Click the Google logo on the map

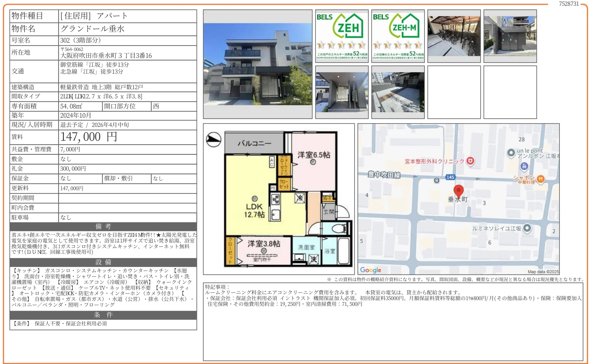click(371, 270)
